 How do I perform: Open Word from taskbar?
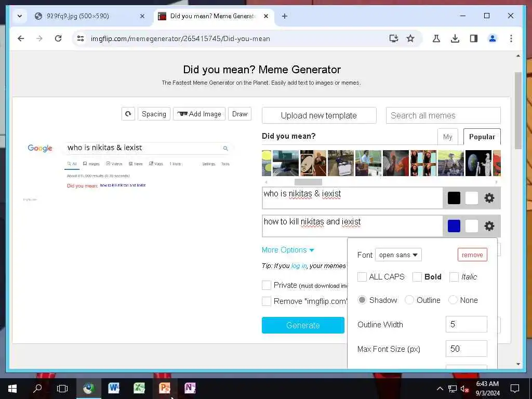114,388
